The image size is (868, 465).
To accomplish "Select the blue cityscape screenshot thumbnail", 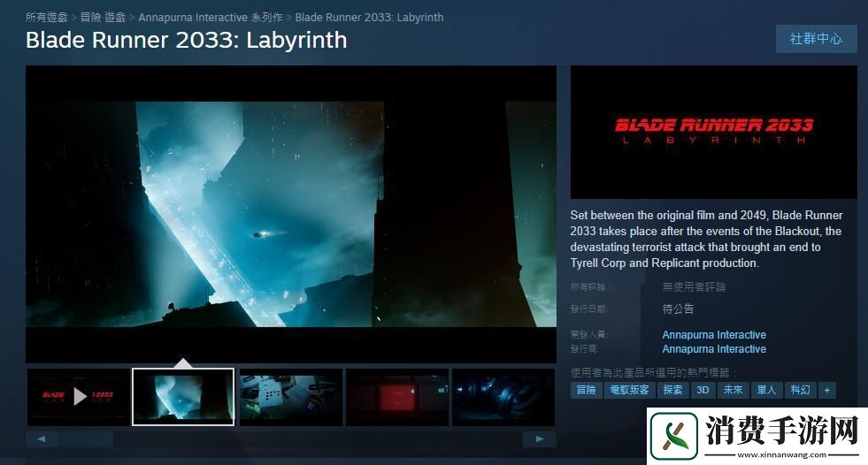I will pyautogui.click(x=183, y=397).
